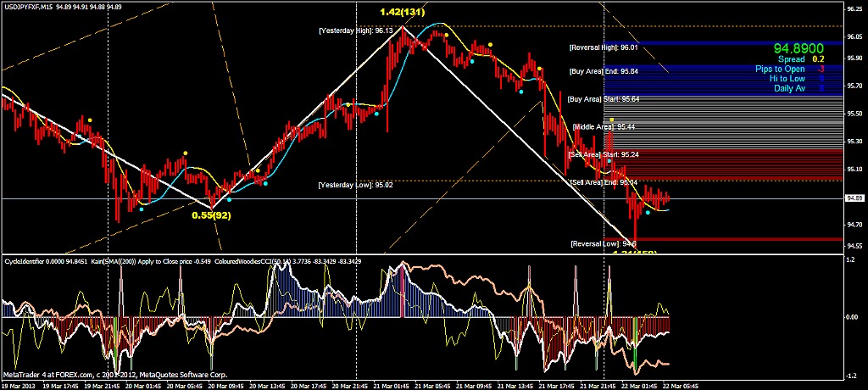Select the [Buy Area] End: 95.84 label
Image resolution: width=868 pixels, height=390 pixels.
pos(604,71)
